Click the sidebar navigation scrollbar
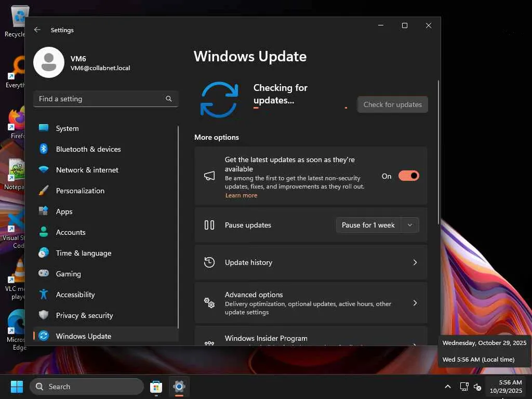 178,227
